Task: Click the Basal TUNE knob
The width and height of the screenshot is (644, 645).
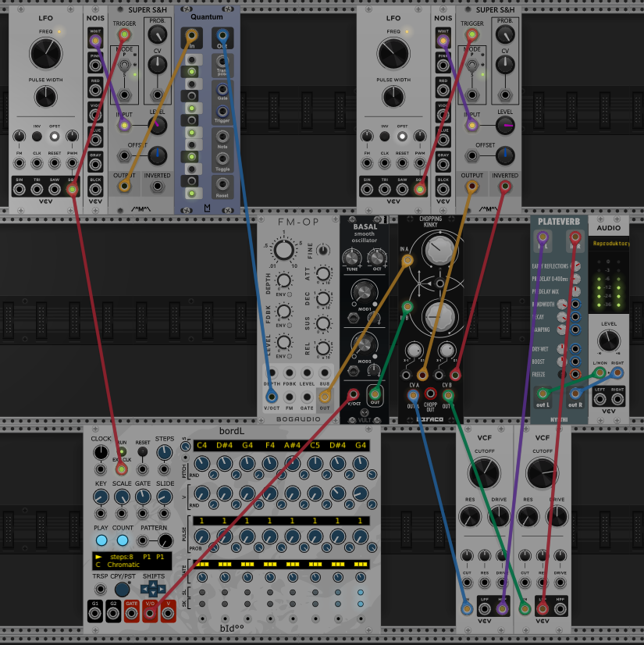Action: [x=351, y=258]
